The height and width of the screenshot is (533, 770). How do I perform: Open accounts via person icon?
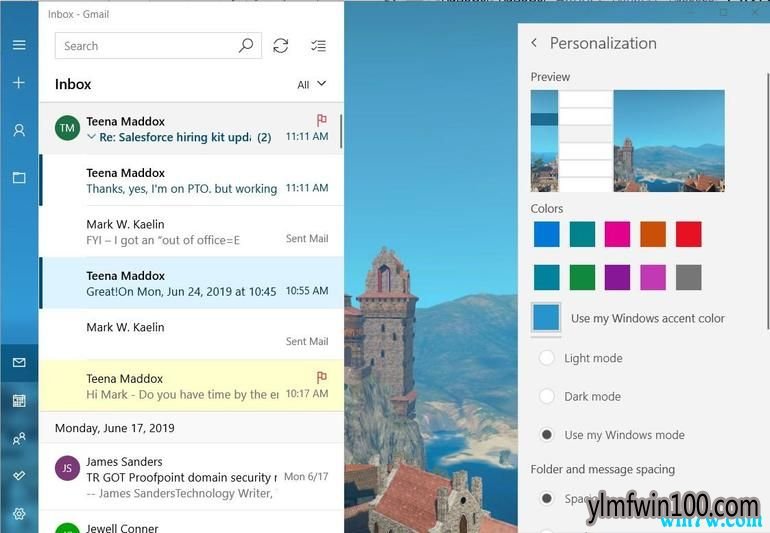pyautogui.click(x=19, y=130)
